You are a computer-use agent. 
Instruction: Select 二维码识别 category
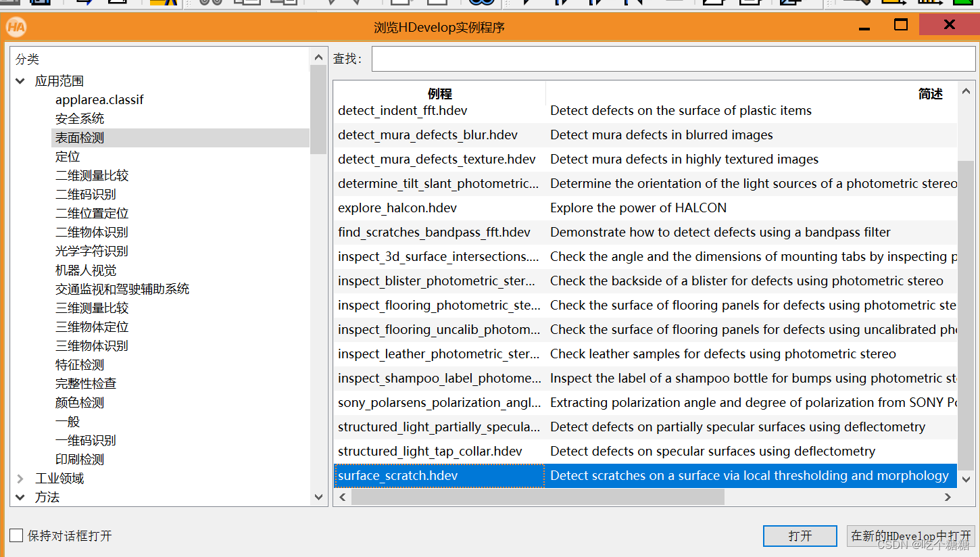(86, 195)
